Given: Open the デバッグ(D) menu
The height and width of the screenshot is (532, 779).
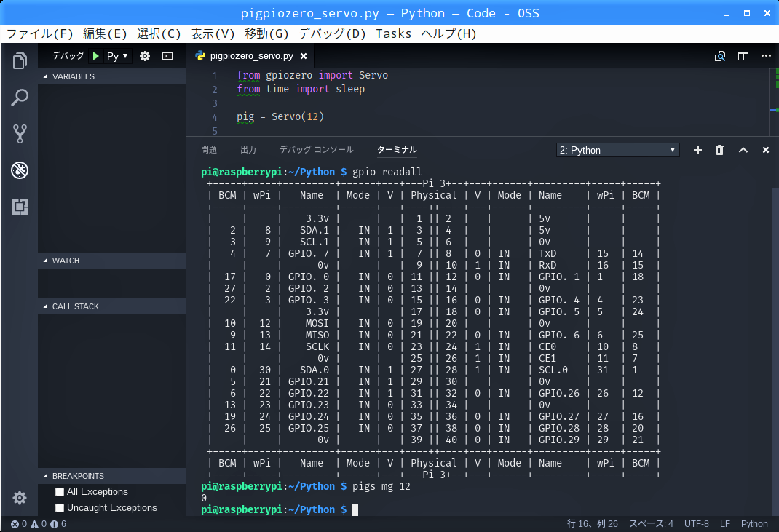Looking at the screenshot, I should click(x=333, y=33).
